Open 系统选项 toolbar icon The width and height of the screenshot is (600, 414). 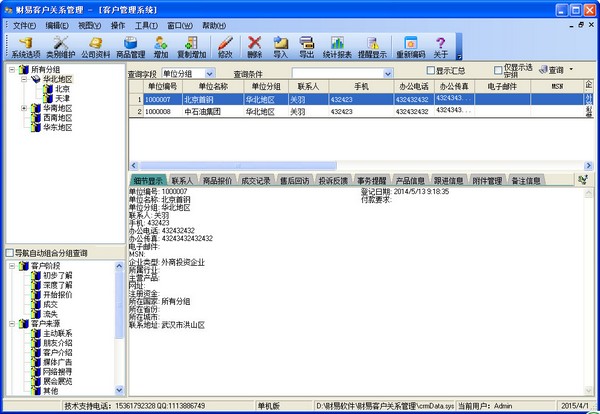tap(26, 47)
